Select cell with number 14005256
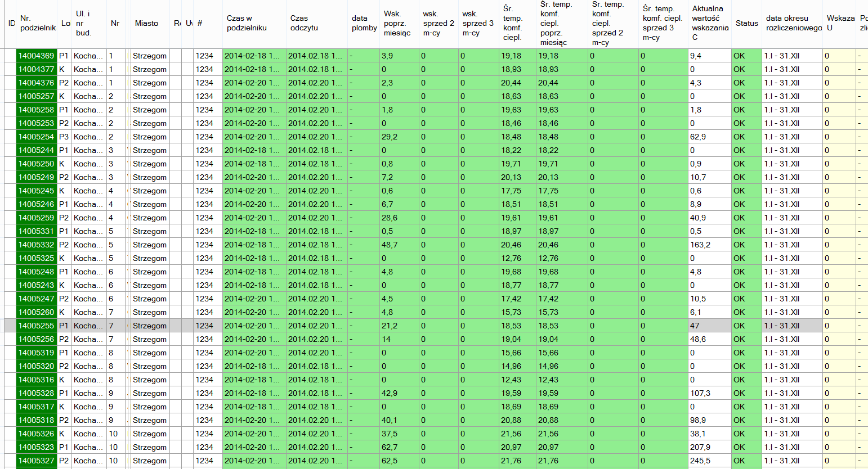 coord(37,339)
